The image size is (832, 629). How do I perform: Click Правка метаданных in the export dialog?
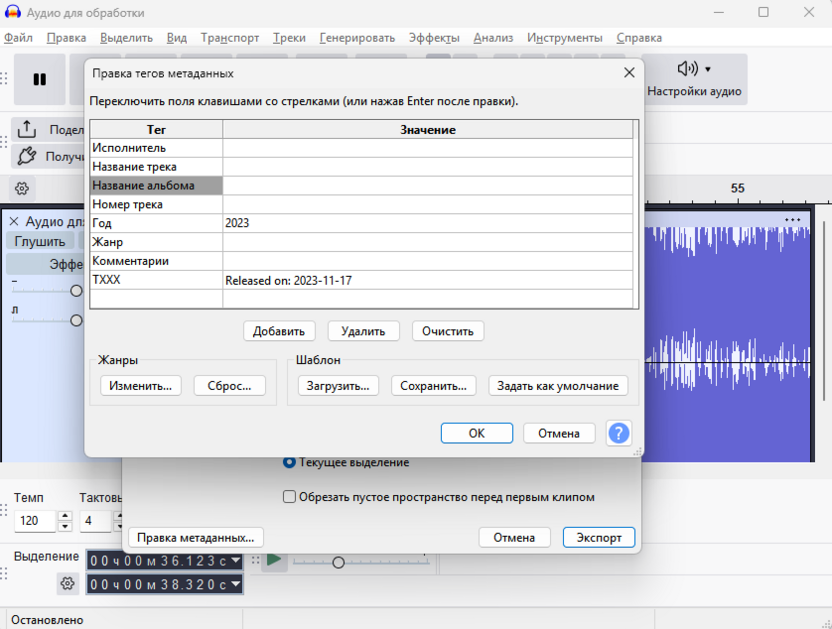point(194,537)
